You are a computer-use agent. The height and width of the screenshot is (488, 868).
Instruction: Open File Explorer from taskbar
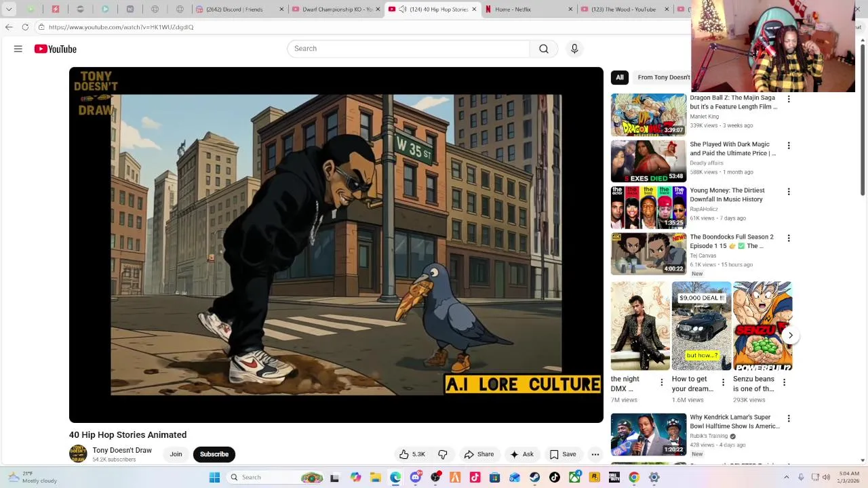tap(376, 477)
